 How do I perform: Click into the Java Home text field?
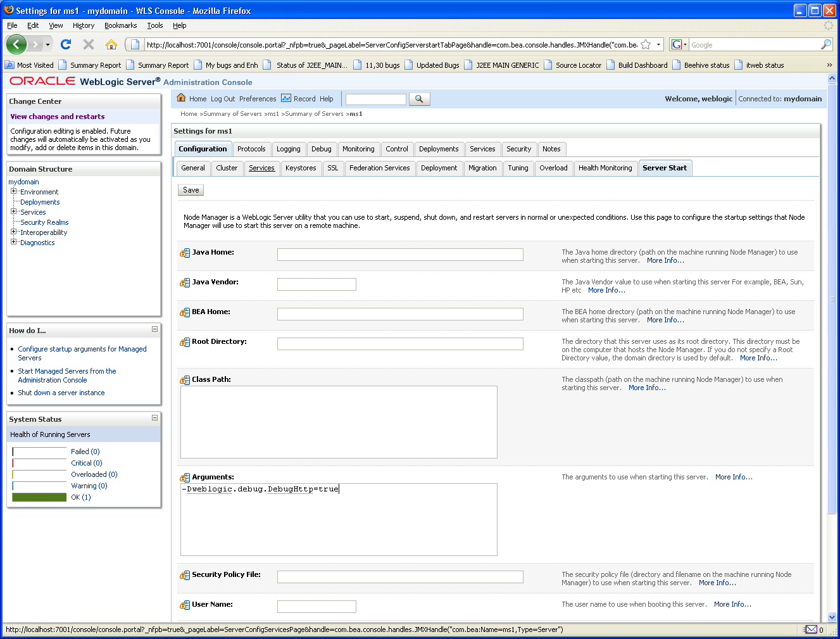tap(400, 255)
